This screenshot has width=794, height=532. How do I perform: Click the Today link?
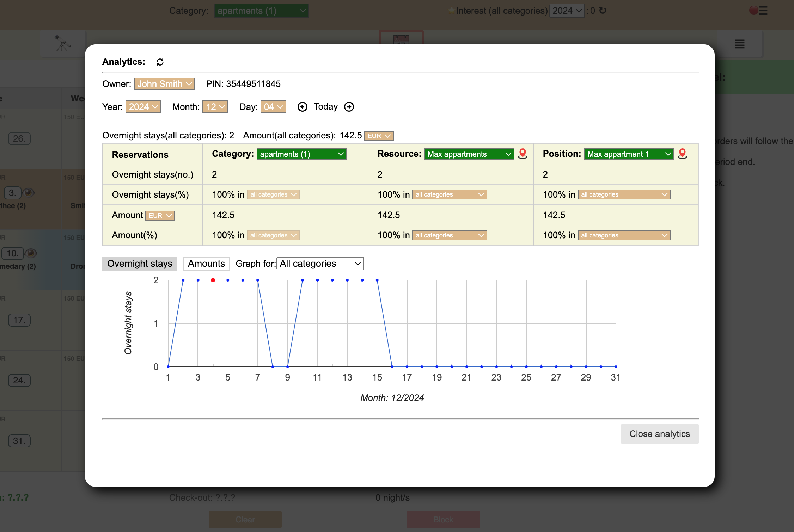(x=325, y=107)
